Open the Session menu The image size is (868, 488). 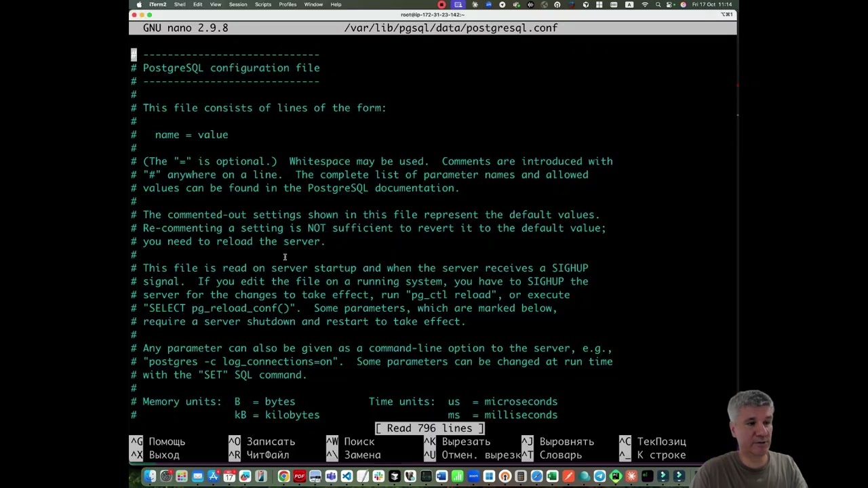(238, 4)
